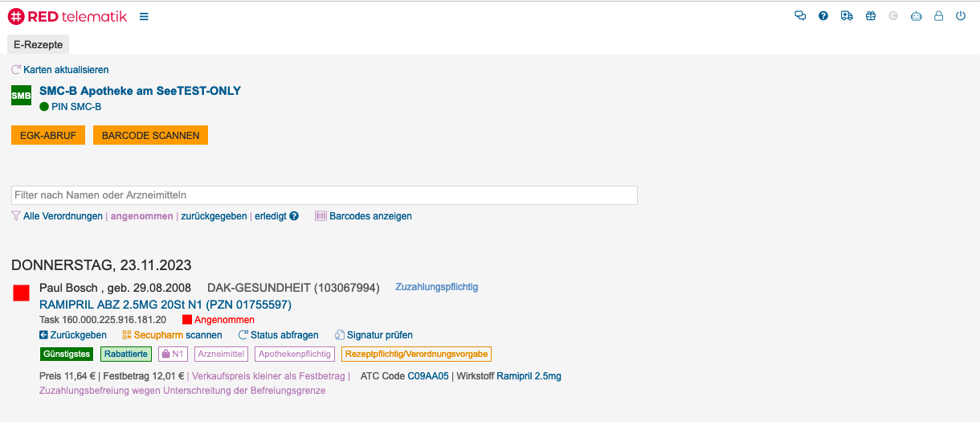Open the chat messages icon
980x422 pixels.
(x=800, y=16)
